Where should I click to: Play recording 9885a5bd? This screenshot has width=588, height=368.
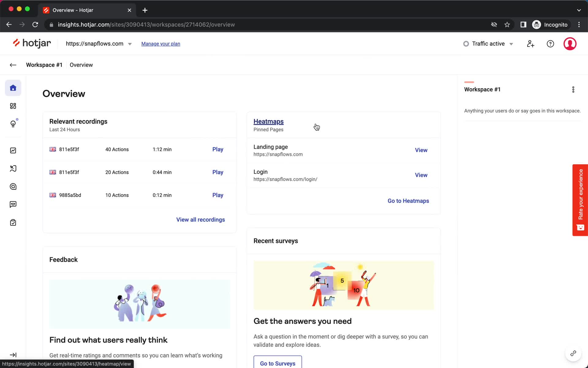point(218,195)
